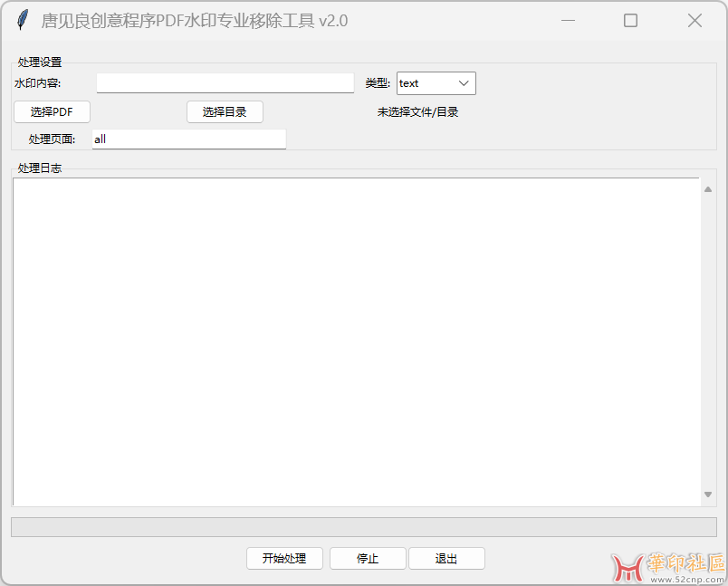Viewport: 728px width, 586px height.
Task: Click the 处理页面 field containing all
Action: 188,139
